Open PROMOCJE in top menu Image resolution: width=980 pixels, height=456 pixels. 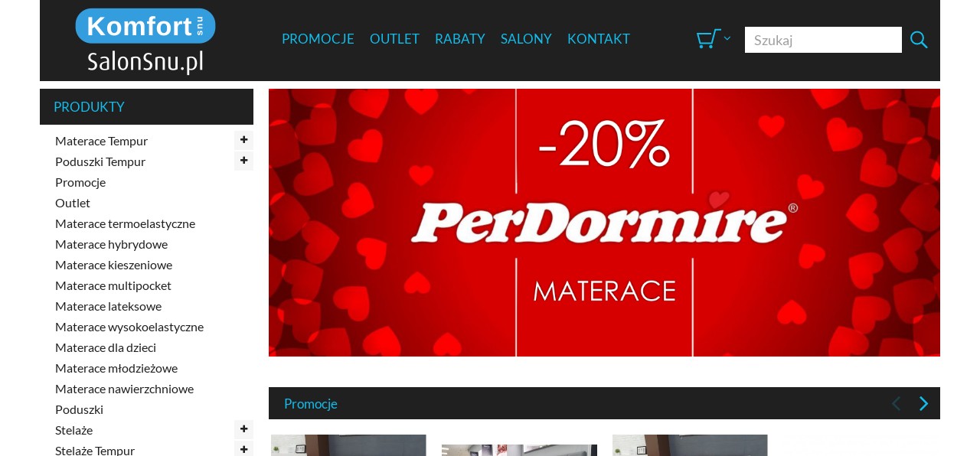point(318,39)
